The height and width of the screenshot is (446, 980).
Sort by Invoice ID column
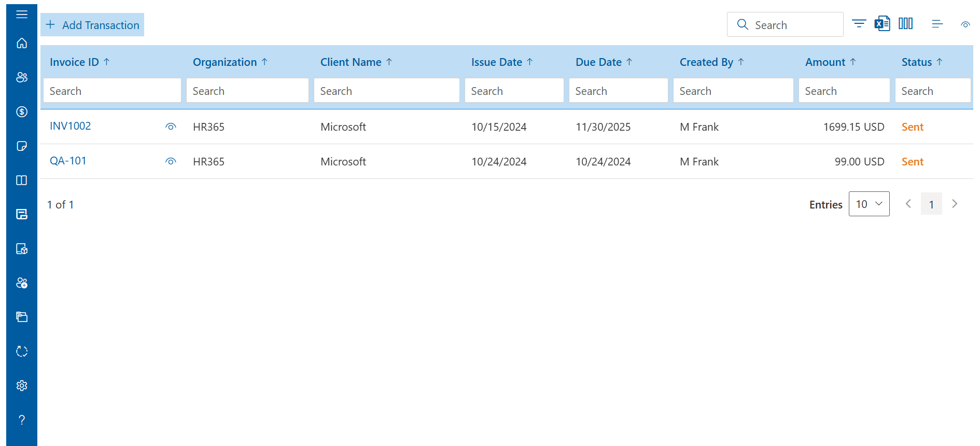click(80, 62)
